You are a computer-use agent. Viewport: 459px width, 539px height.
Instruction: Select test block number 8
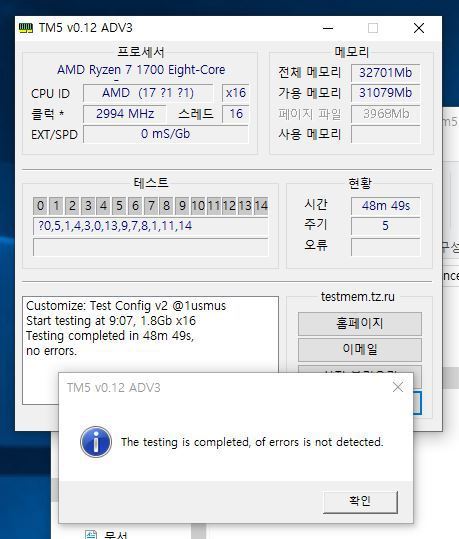point(166,206)
